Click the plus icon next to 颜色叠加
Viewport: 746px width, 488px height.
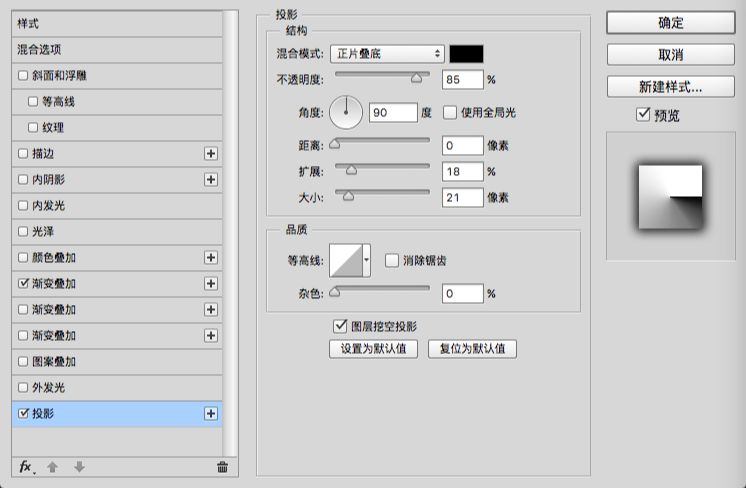click(211, 258)
